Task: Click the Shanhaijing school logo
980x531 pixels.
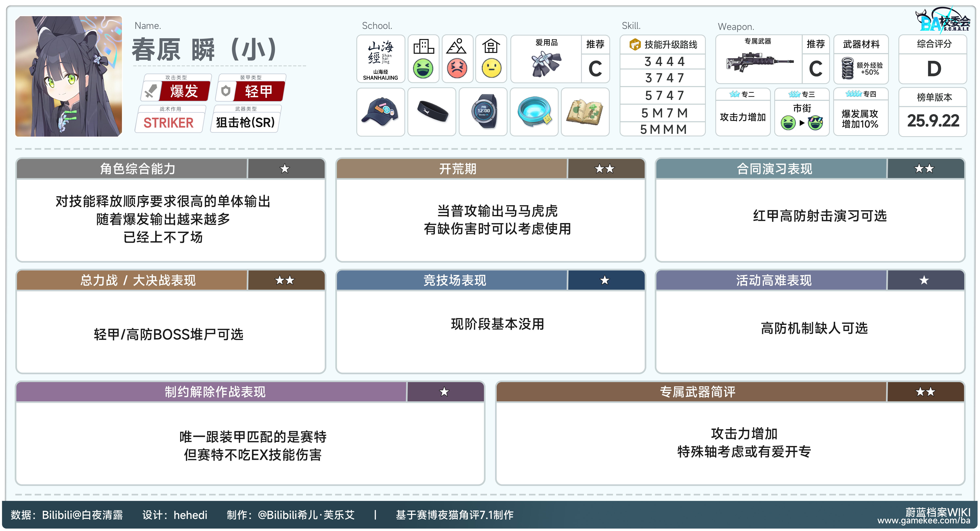Action: (x=380, y=59)
